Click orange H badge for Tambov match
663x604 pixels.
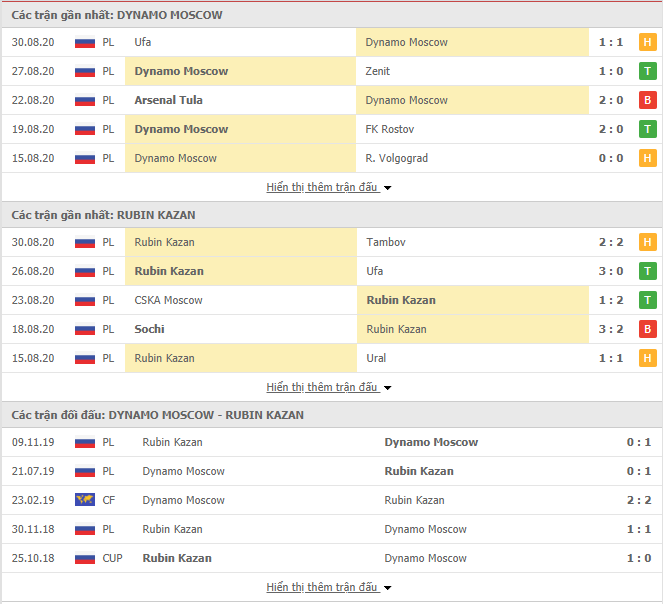[647, 242]
